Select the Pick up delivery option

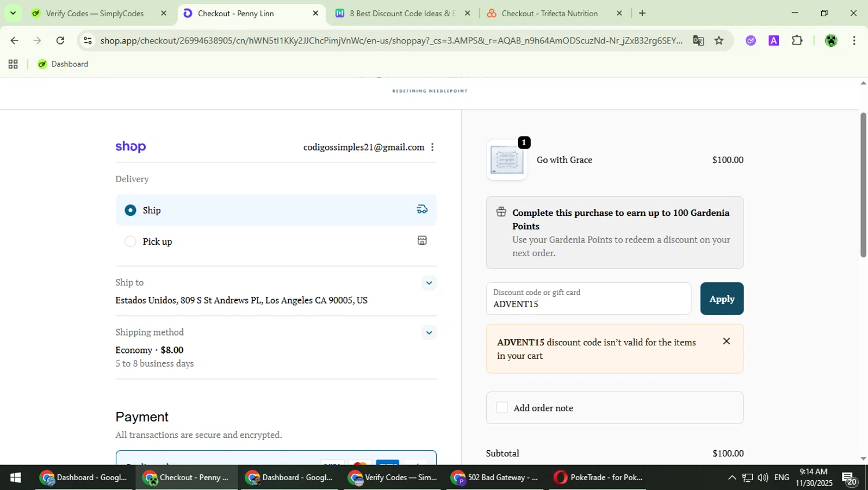[x=276, y=241]
